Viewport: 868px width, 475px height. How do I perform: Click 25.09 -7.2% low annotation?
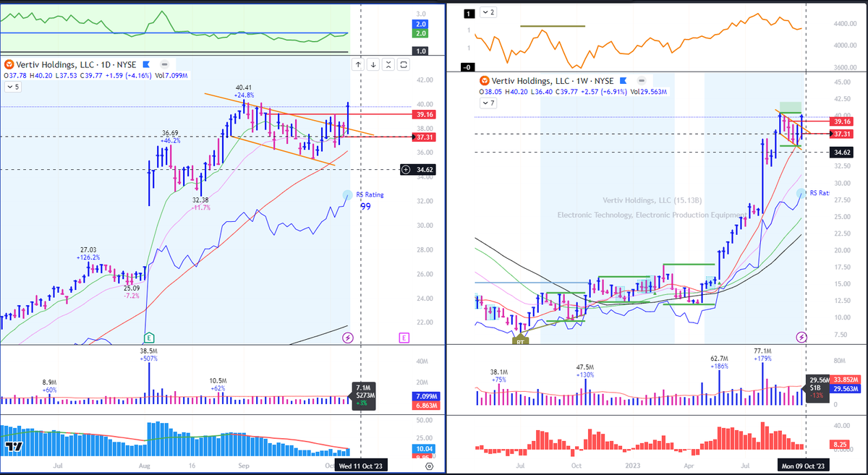pos(130,292)
